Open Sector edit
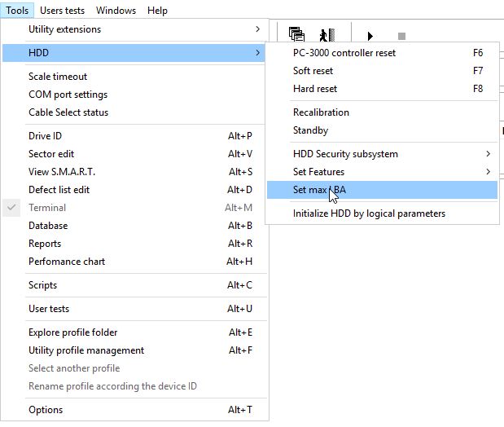The image size is (504, 427). [134, 154]
